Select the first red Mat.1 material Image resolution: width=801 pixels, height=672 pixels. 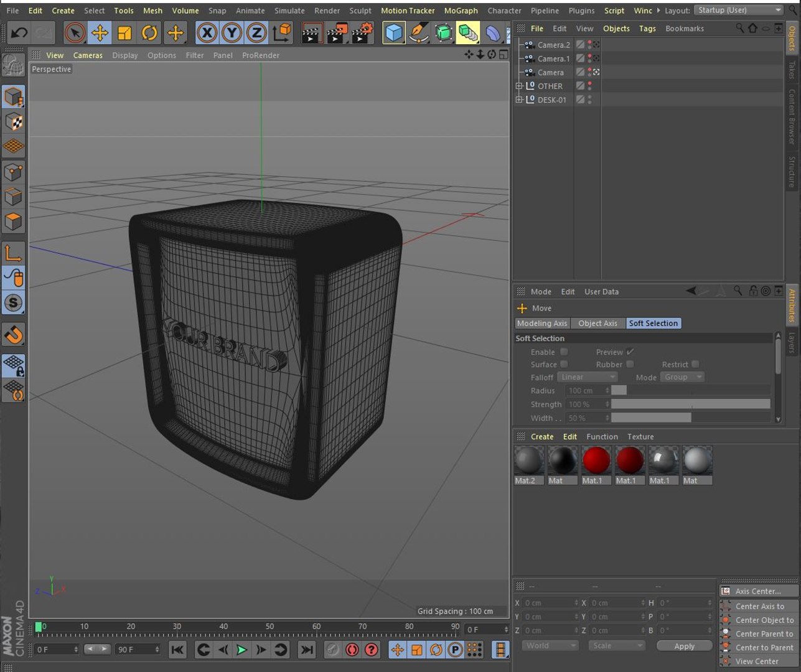point(595,465)
